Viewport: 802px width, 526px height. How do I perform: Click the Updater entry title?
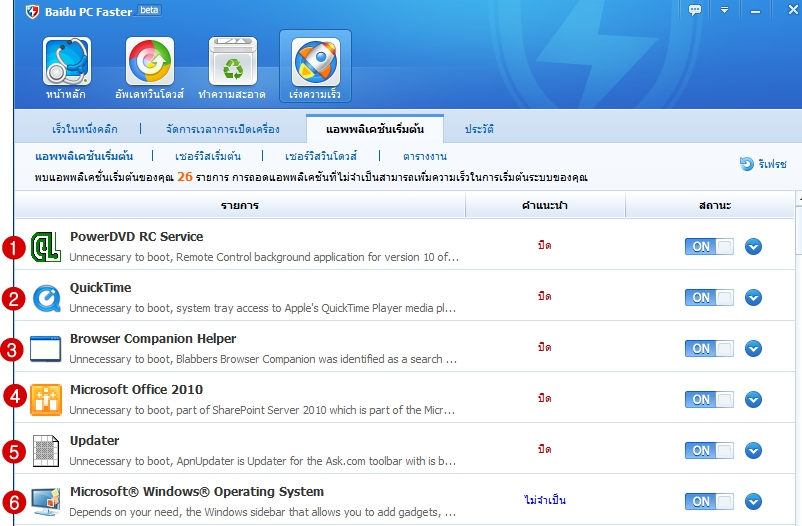pos(94,441)
